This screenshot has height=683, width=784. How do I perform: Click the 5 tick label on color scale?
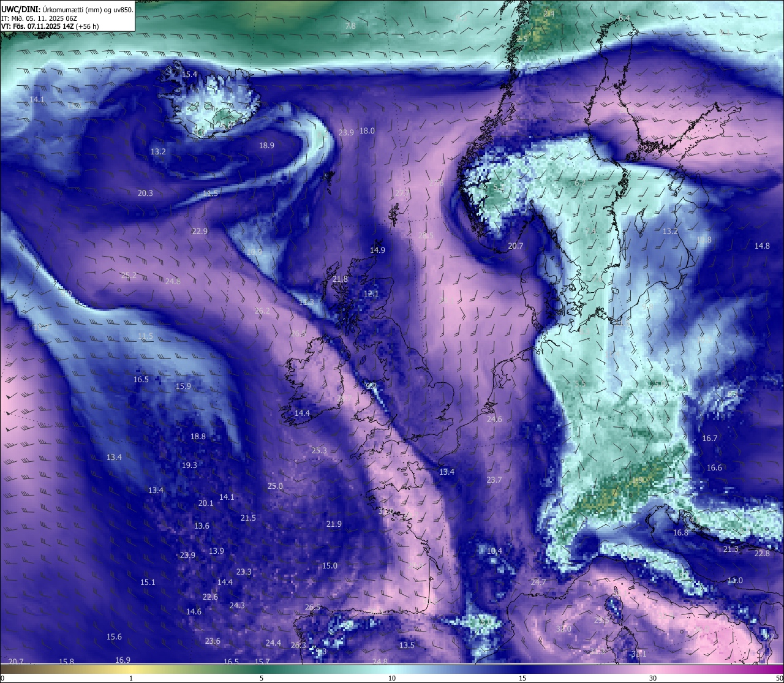tap(262, 679)
